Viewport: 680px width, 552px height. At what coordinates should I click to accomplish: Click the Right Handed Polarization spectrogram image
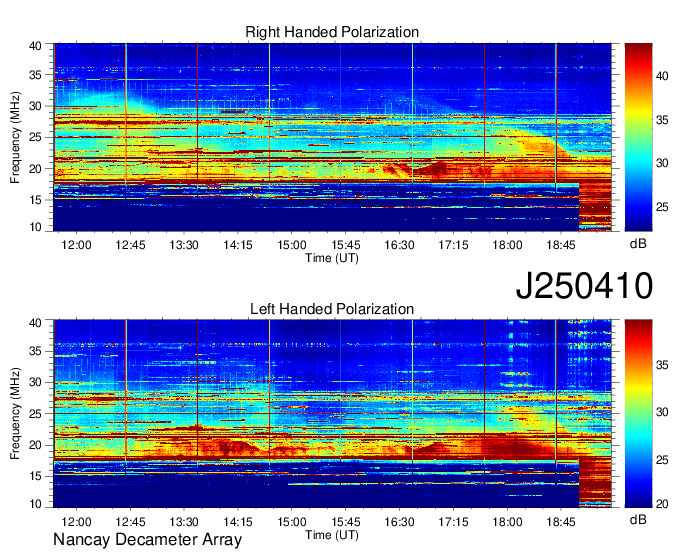coord(332,137)
